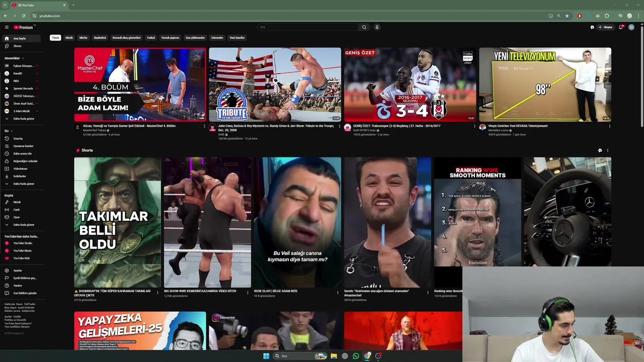This screenshot has height=362, width=644.
Task: Open YouTube Kids link
Action: [x=21, y=258]
